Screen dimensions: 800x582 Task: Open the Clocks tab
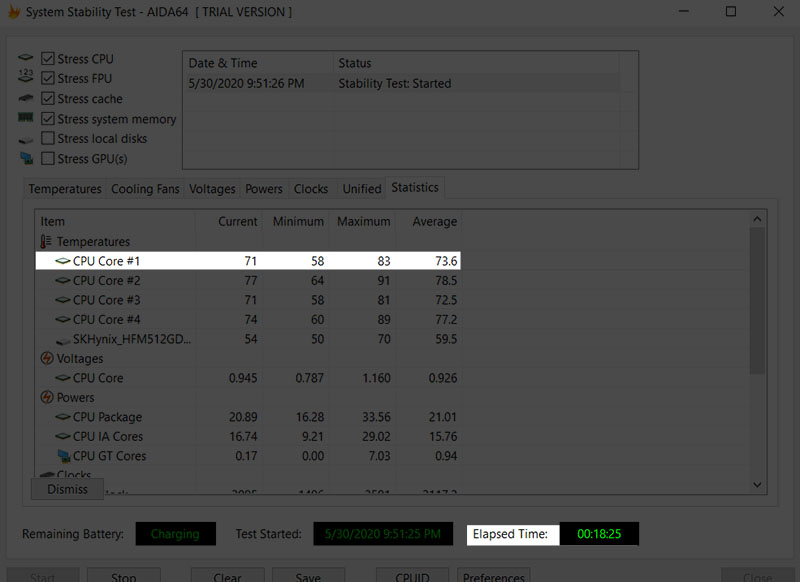tap(311, 189)
